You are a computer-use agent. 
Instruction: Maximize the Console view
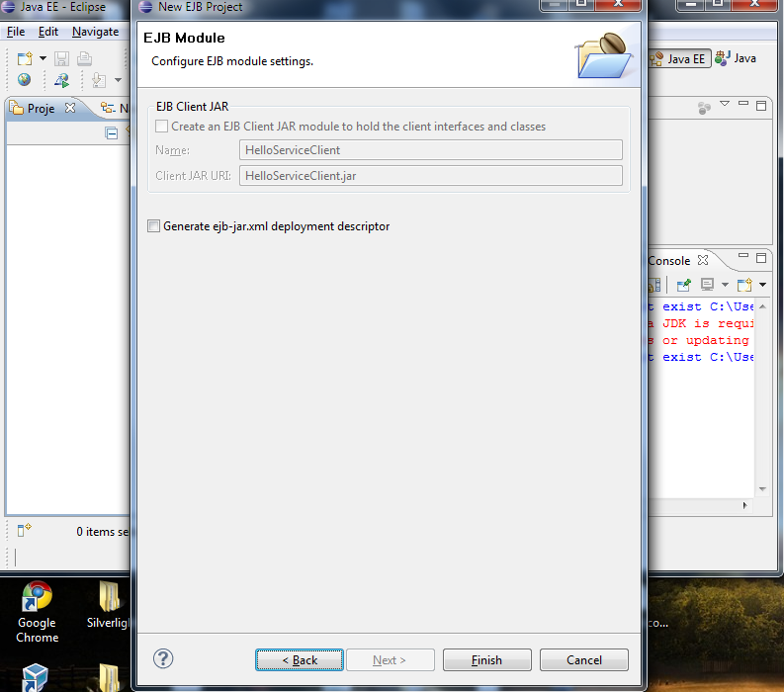(x=761, y=258)
